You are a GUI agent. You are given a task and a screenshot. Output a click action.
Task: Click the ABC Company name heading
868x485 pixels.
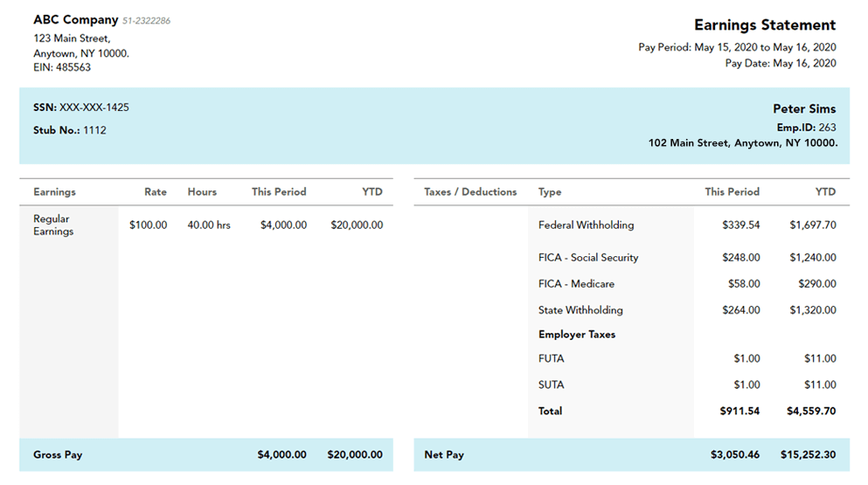pyautogui.click(x=76, y=20)
